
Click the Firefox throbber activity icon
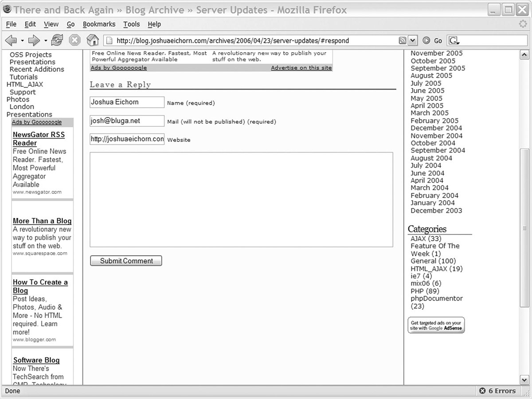coord(523,24)
